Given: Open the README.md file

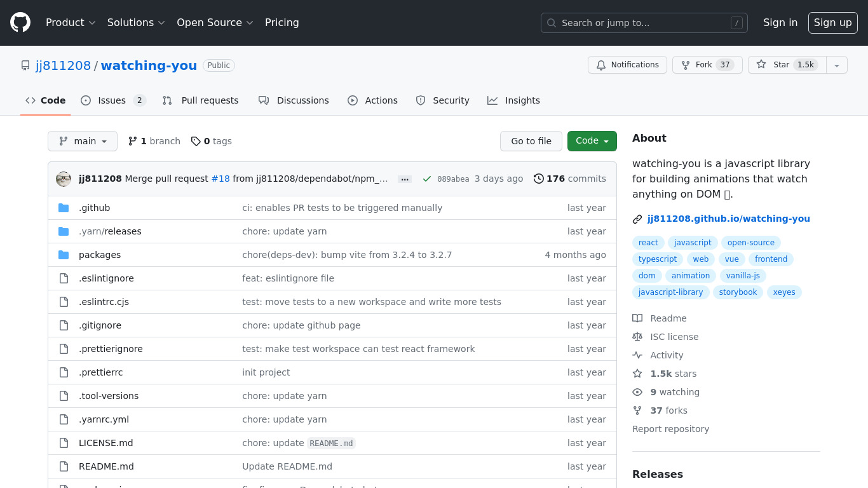Looking at the screenshot, I should (x=106, y=466).
